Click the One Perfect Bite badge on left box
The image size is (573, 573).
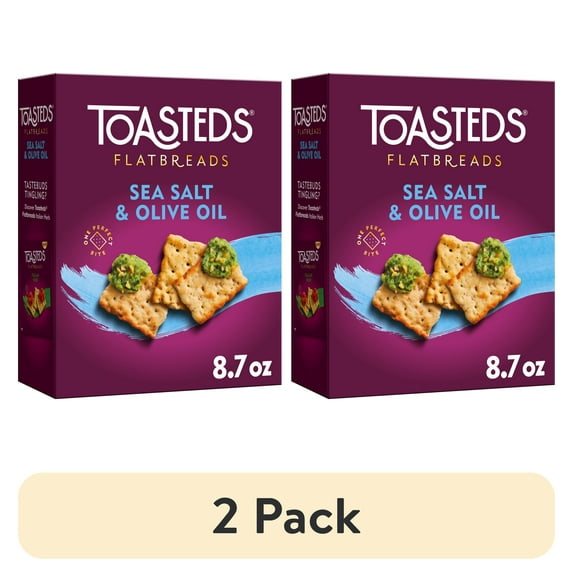[x=98, y=240]
